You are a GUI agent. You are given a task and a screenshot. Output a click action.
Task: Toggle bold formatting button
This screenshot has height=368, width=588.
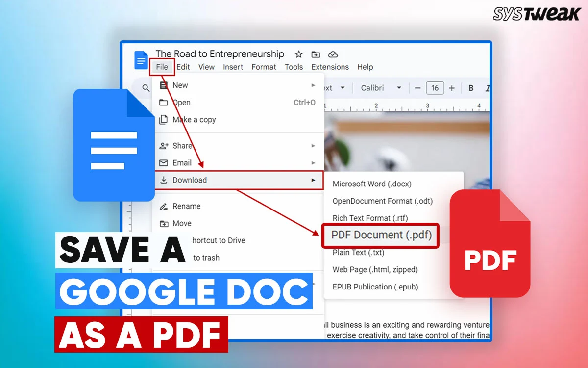point(471,88)
